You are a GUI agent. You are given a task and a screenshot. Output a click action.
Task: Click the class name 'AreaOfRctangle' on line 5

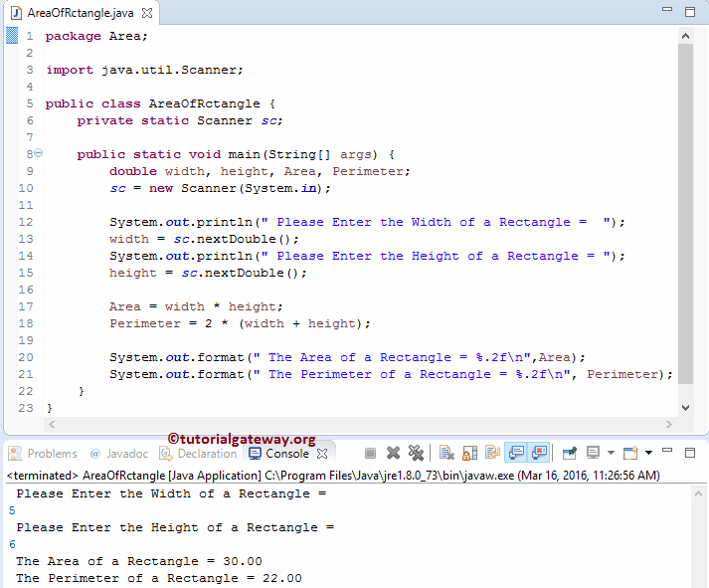click(205, 103)
